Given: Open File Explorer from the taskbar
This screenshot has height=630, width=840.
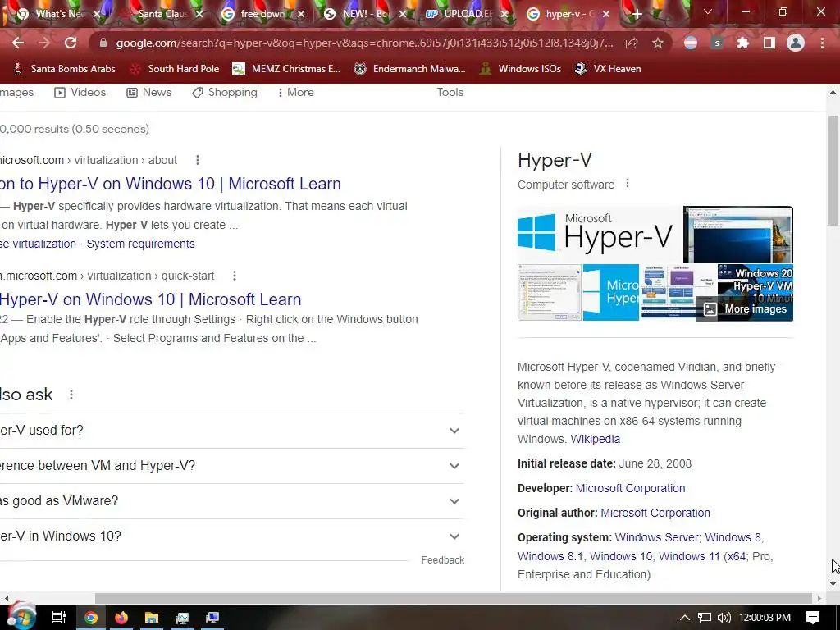Looking at the screenshot, I should coord(152,618).
